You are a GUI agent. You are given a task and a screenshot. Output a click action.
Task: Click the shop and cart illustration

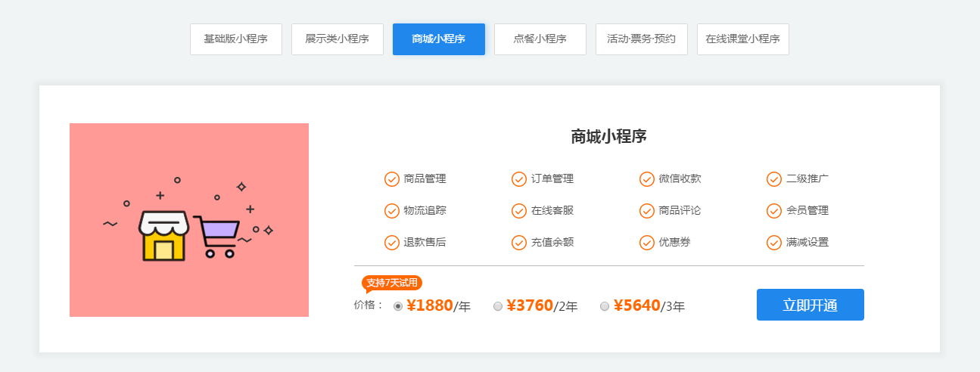click(189, 220)
